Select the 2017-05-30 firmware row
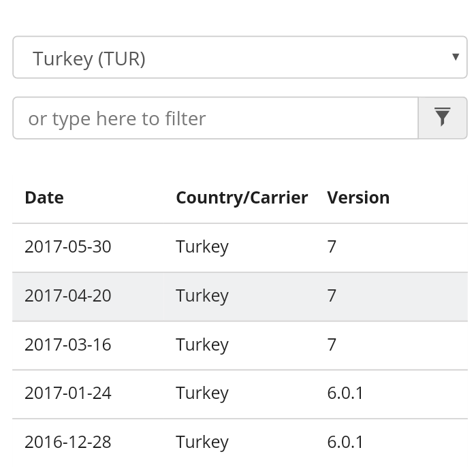 tap(67, 246)
